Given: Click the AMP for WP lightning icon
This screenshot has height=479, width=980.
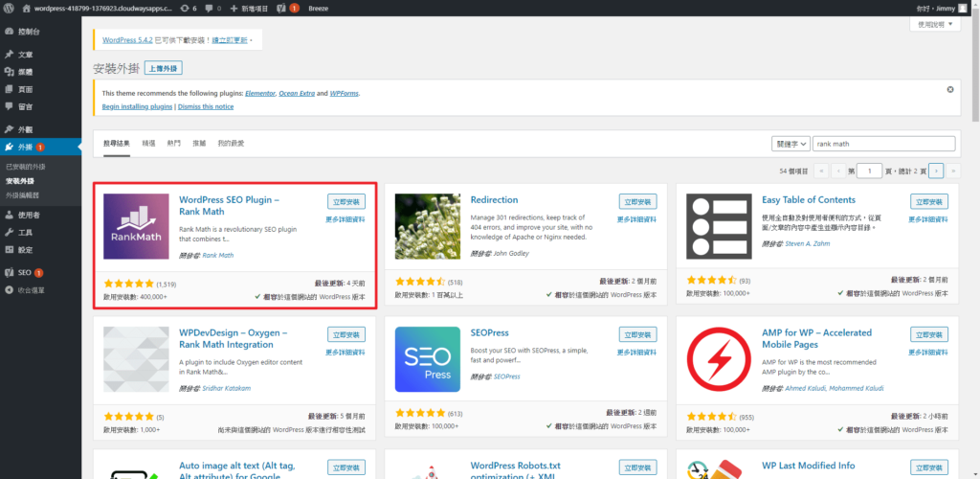Looking at the screenshot, I should pos(719,359).
